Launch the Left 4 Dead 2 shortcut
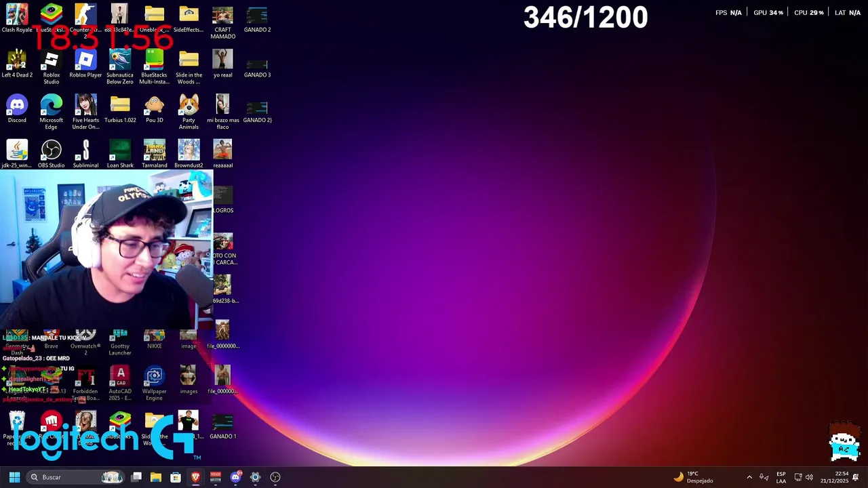The height and width of the screenshot is (488, 868). click(x=17, y=64)
